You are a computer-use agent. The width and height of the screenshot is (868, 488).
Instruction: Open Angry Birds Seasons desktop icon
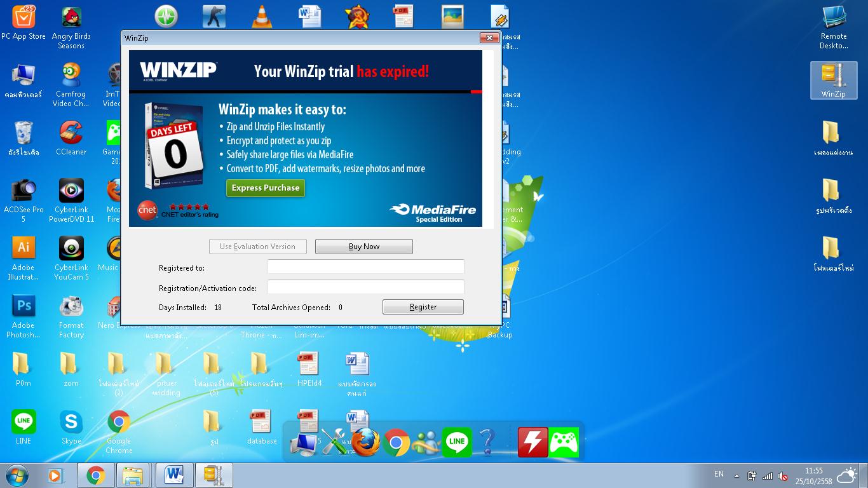coord(71,28)
